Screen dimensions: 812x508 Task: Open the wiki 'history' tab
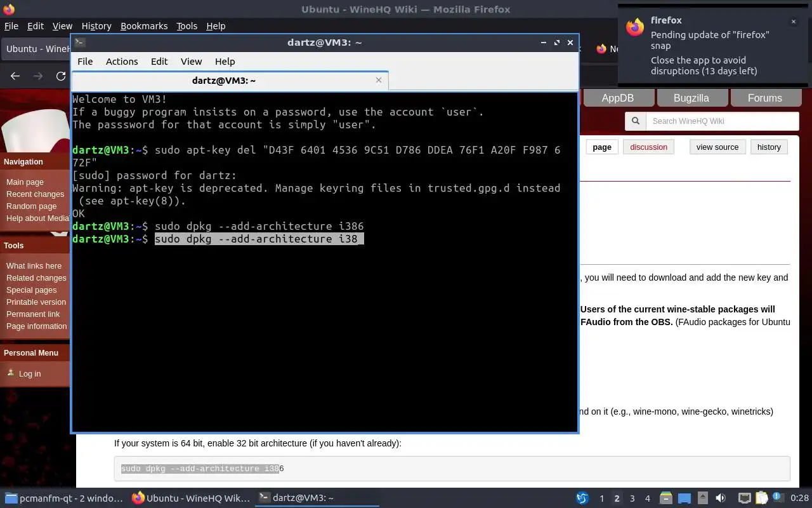click(769, 147)
